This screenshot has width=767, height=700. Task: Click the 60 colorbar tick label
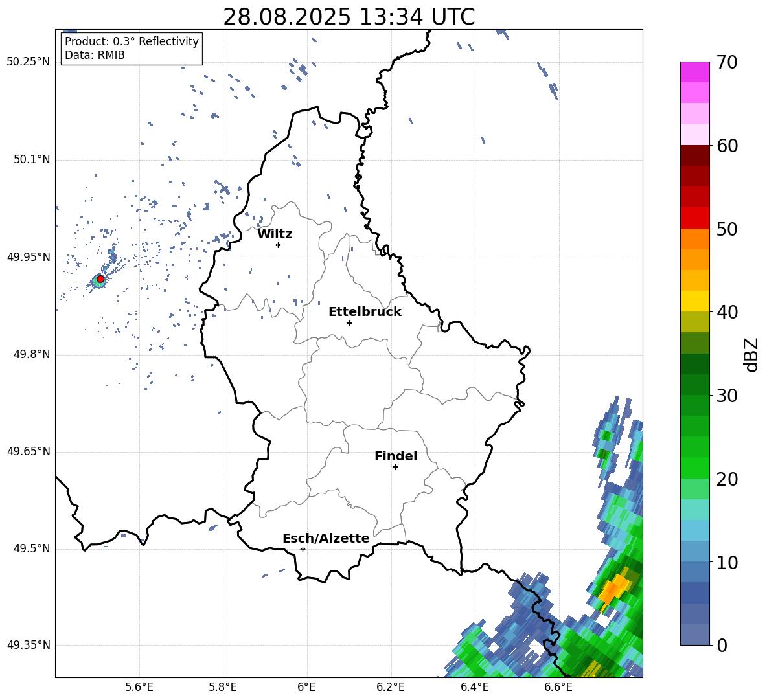(x=727, y=146)
